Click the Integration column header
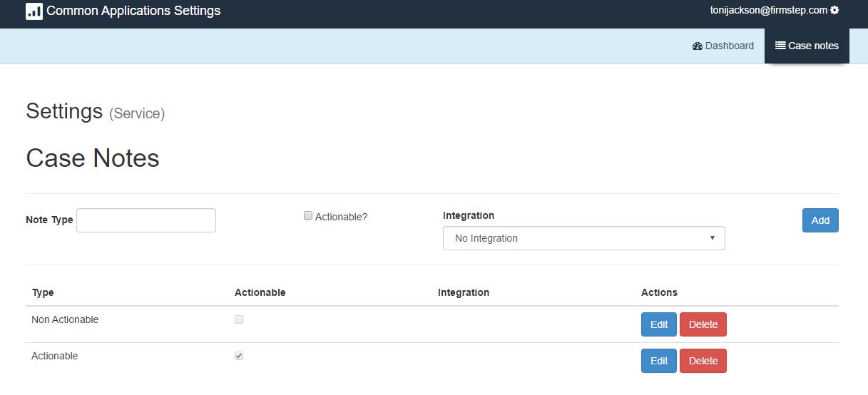Screen dimensions: 868x395 tap(464, 292)
